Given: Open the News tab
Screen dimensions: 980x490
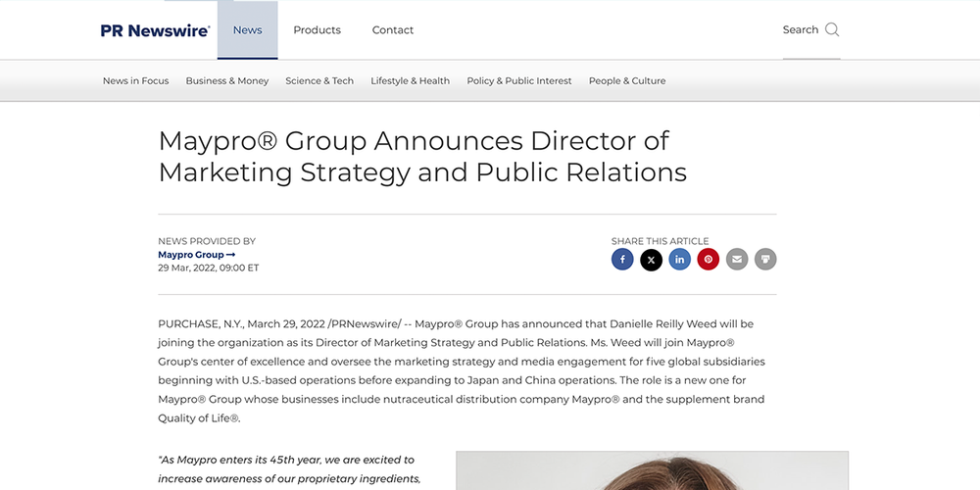Looking at the screenshot, I should pos(247,30).
